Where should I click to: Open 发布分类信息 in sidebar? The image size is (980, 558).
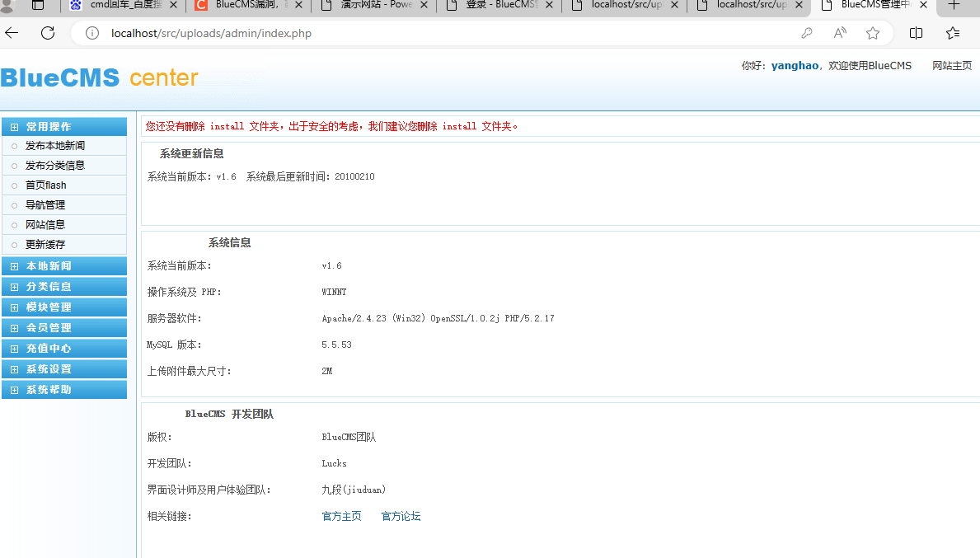[x=55, y=166]
